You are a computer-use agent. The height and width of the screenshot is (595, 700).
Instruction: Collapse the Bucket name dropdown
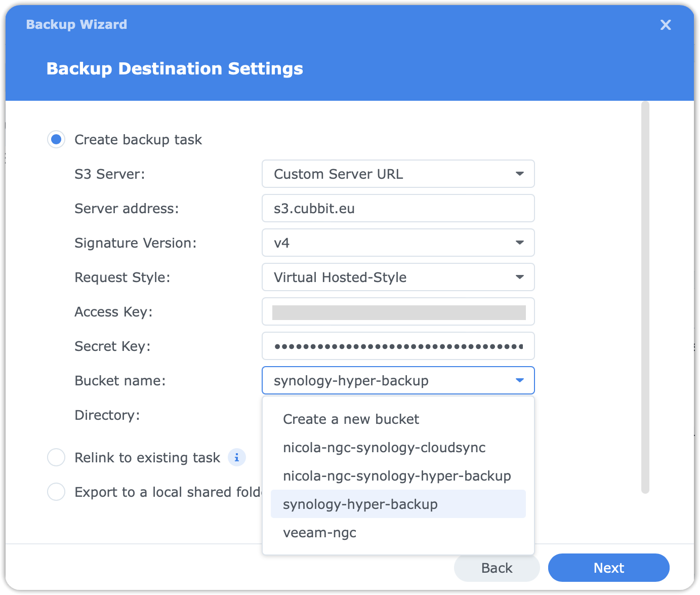pos(520,380)
